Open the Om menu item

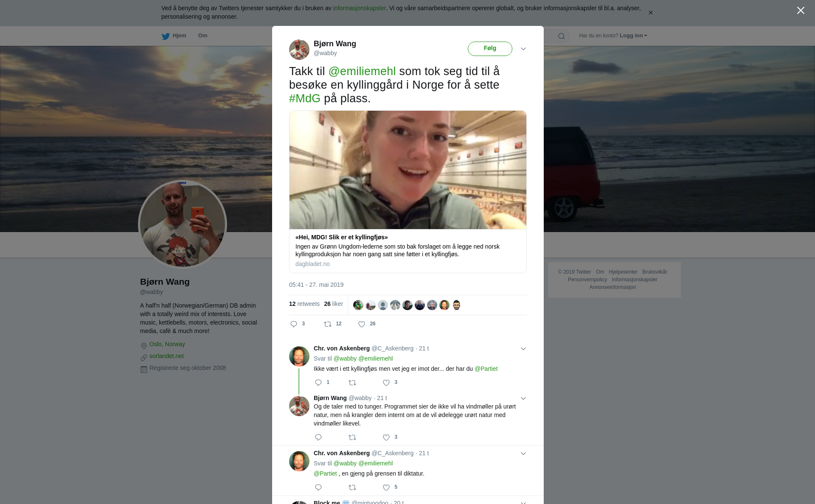point(202,36)
